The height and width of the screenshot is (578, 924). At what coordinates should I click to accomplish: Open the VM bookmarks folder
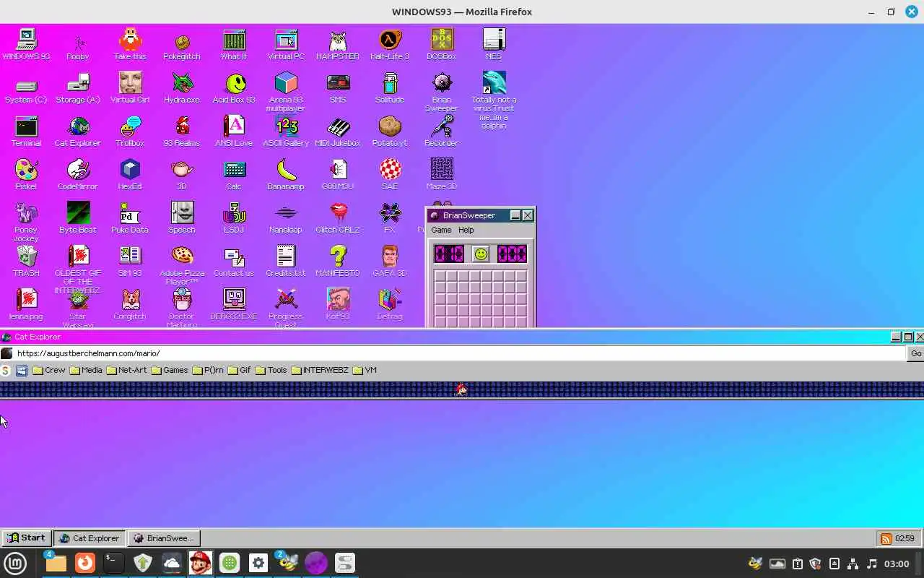pyautogui.click(x=365, y=370)
